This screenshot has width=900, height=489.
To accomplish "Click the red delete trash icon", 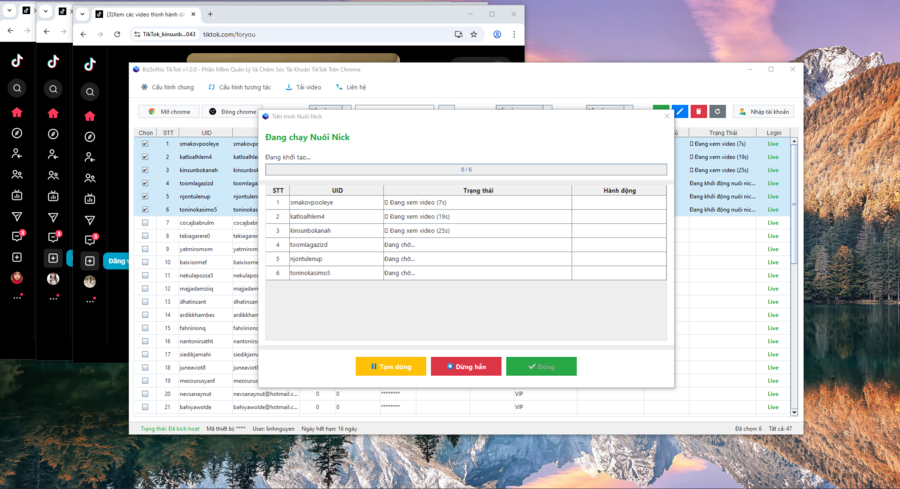I will (x=699, y=111).
